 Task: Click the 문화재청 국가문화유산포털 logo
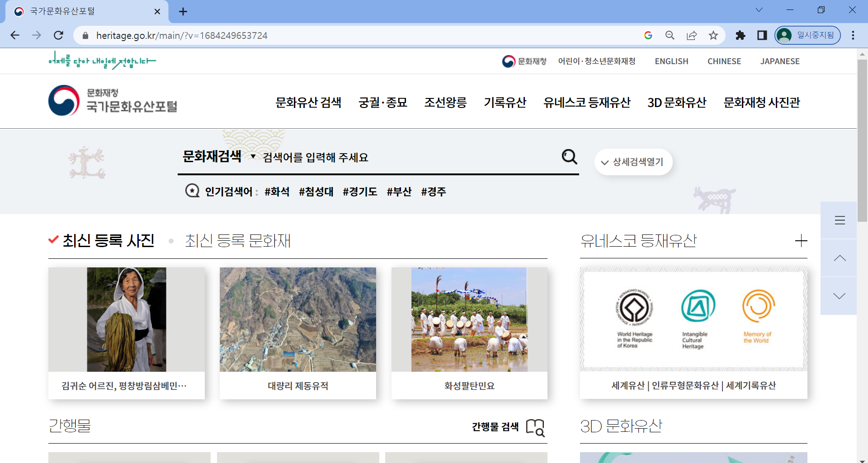click(113, 101)
